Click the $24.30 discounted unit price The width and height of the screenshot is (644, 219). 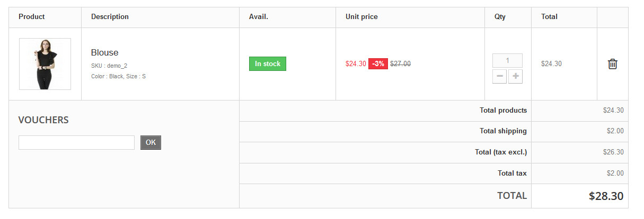[356, 64]
